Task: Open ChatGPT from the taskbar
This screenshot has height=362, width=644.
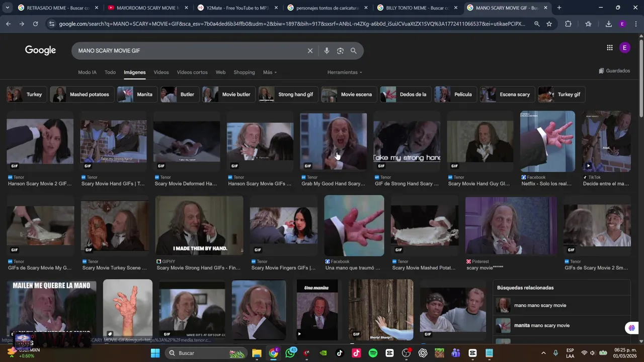Action: coord(423,353)
